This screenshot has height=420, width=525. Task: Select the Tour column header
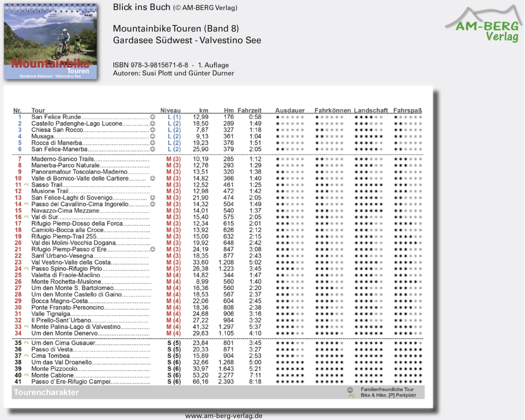[38, 110]
